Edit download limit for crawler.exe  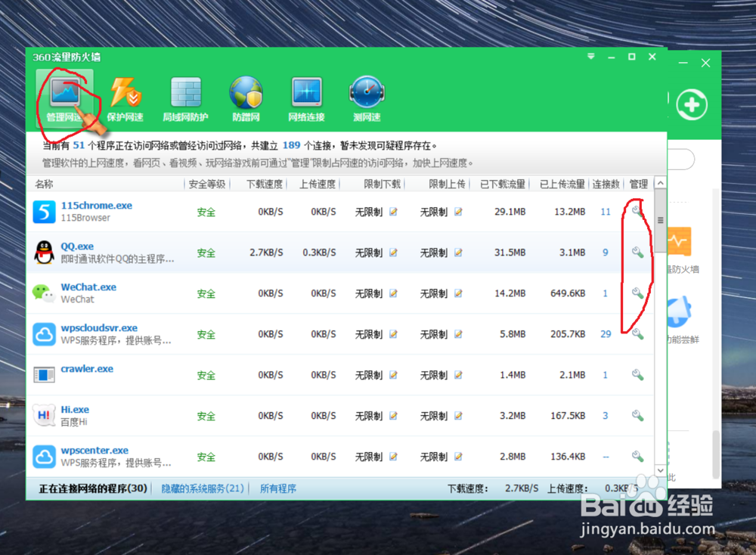393,374
